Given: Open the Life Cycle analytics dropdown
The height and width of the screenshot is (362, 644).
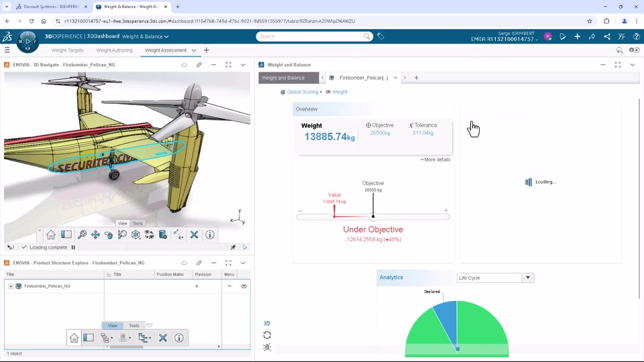Looking at the screenshot, I should pyautogui.click(x=495, y=278).
